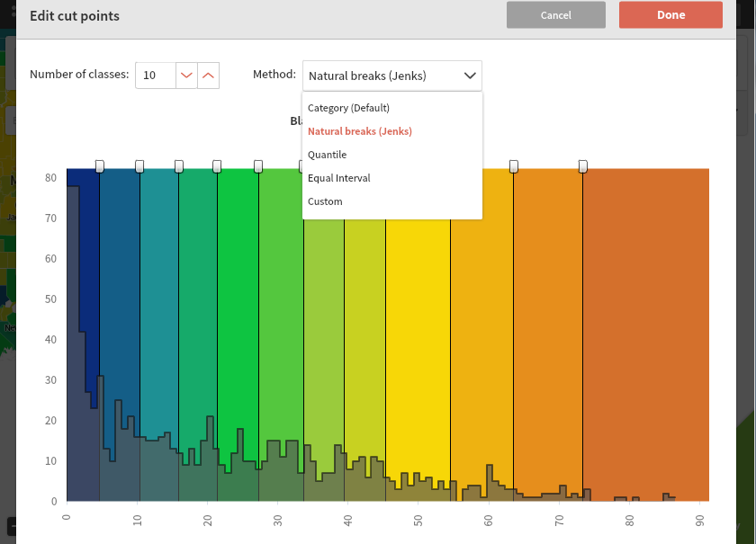The image size is (756, 544).
Task: Click the "Method:" label
Action: point(274,75)
